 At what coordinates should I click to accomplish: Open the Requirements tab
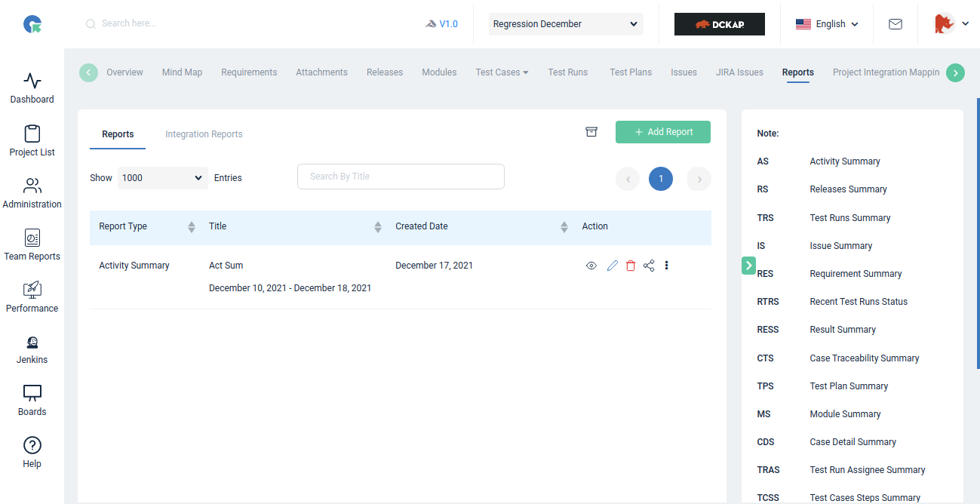pos(249,72)
